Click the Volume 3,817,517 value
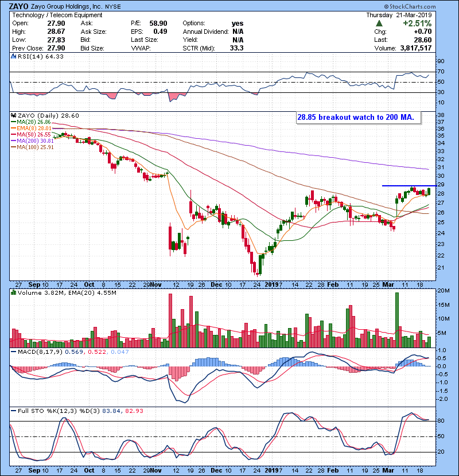 416,48
